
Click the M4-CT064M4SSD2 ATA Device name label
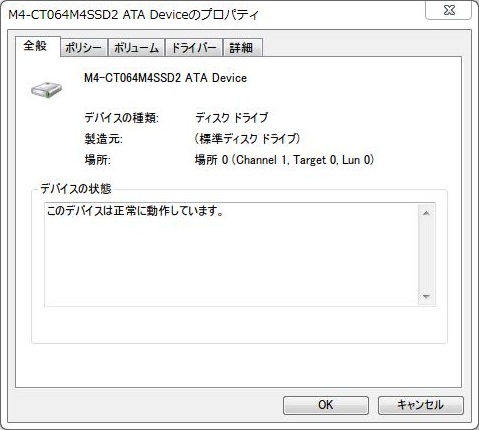pos(165,78)
